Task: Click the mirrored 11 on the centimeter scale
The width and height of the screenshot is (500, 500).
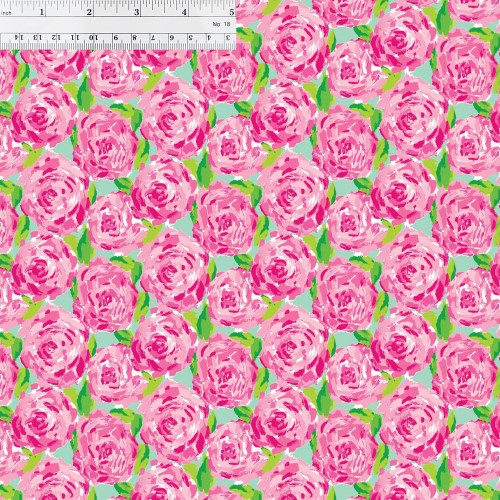Action: (75, 38)
